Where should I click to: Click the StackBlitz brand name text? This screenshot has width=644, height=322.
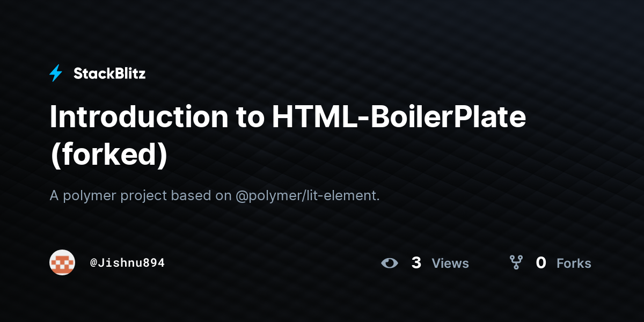click(x=109, y=74)
